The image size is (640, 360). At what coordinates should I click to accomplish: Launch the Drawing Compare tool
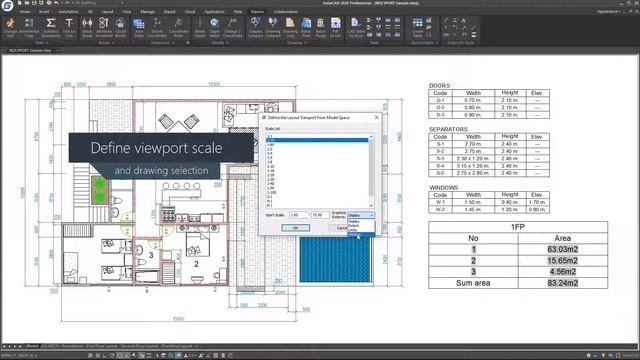(x=273, y=28)
